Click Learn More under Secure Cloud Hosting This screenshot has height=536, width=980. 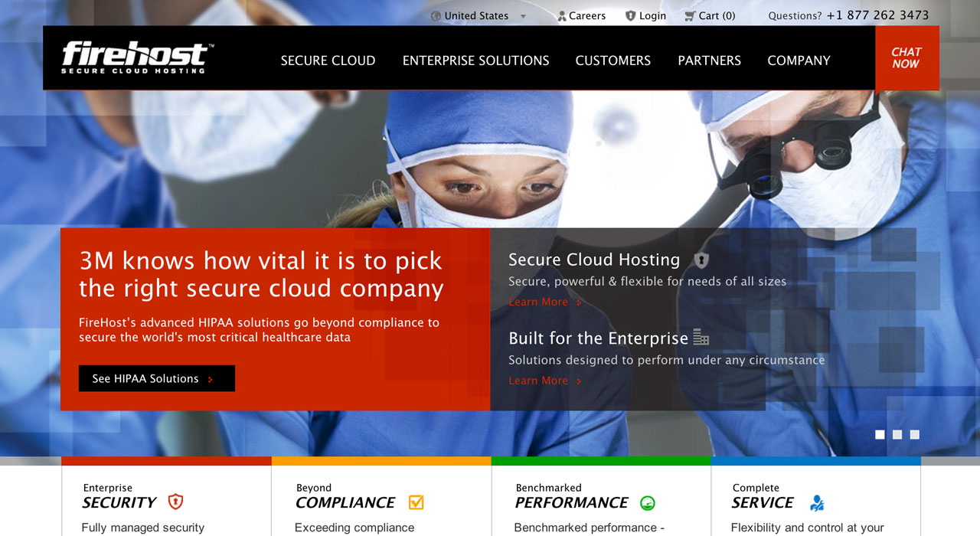[x=545, y=302]
